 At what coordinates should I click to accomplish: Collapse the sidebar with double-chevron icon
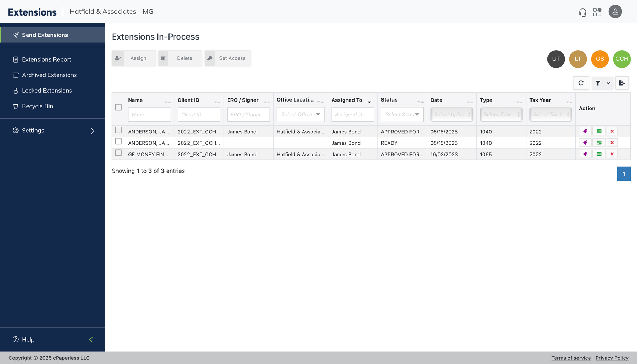(x=91, y=340)
